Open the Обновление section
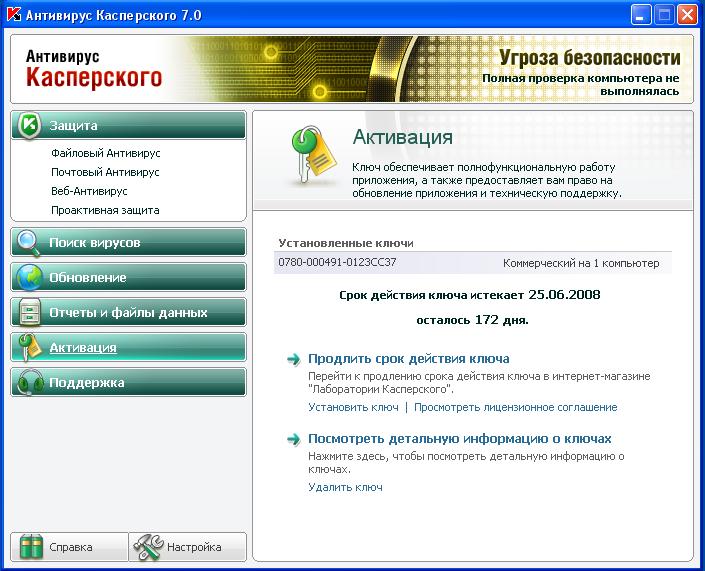705x571 pixels. [129, 277]
